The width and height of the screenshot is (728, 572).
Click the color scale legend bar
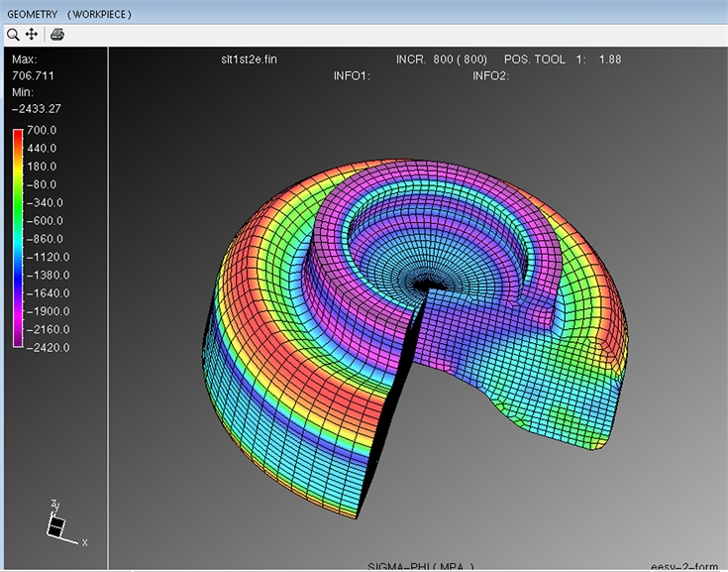pos(19,238)
